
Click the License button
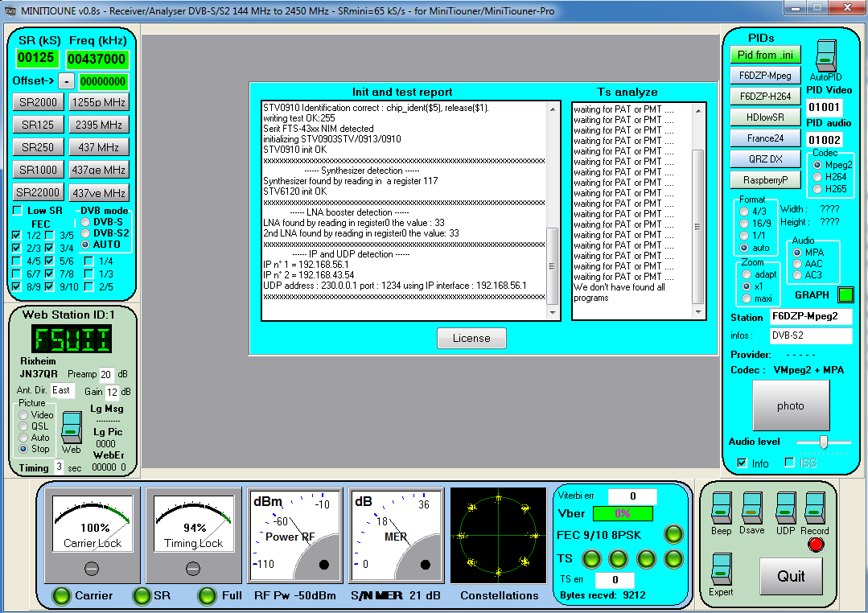tap(471, 338)
